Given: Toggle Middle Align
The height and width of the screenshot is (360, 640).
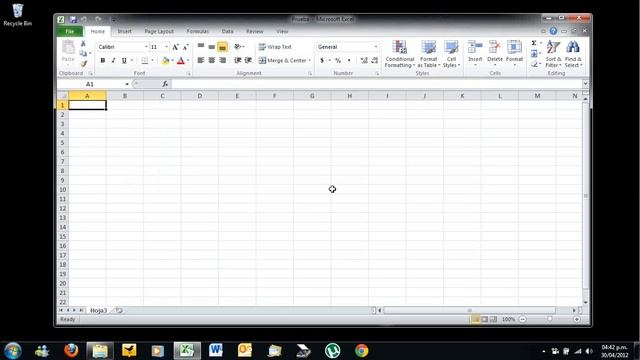Looking at the screenshot, I should (211, 47).
